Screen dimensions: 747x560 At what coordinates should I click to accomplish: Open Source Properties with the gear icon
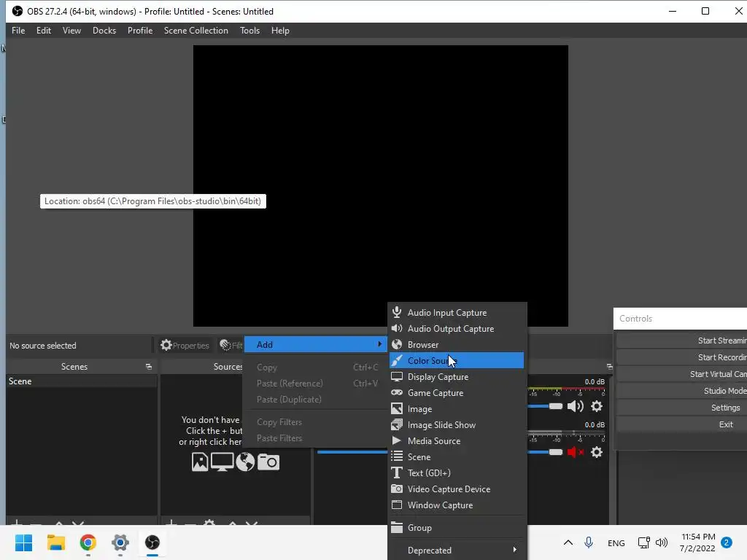pos(185,345)
